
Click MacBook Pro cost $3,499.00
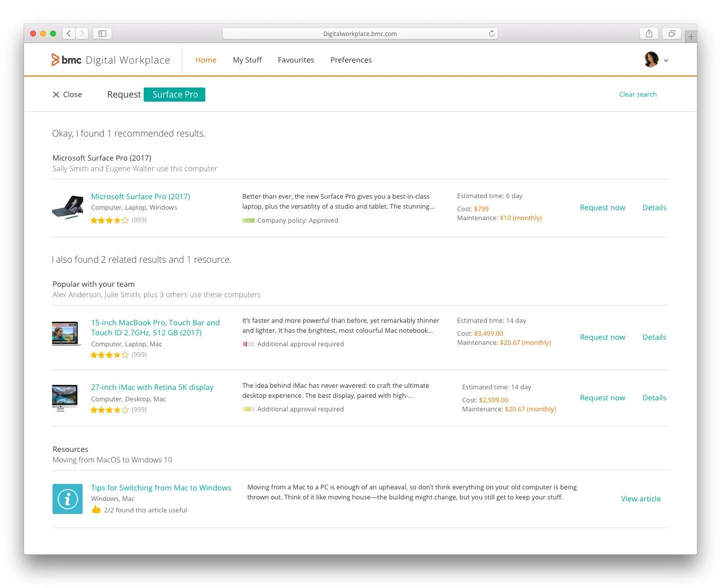tap(489, 334)
